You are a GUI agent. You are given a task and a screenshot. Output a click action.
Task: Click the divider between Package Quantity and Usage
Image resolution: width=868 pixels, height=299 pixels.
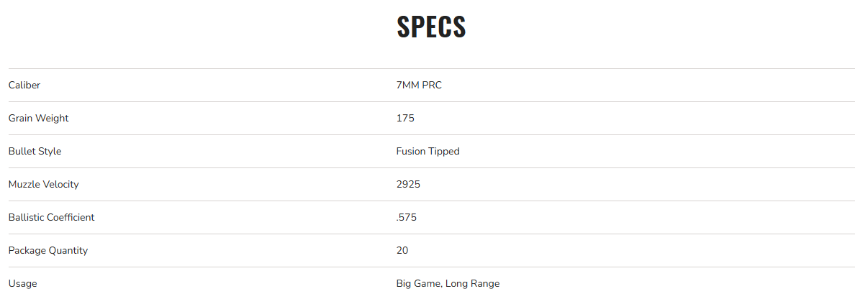pyautogui.click(x=432, y=267)
